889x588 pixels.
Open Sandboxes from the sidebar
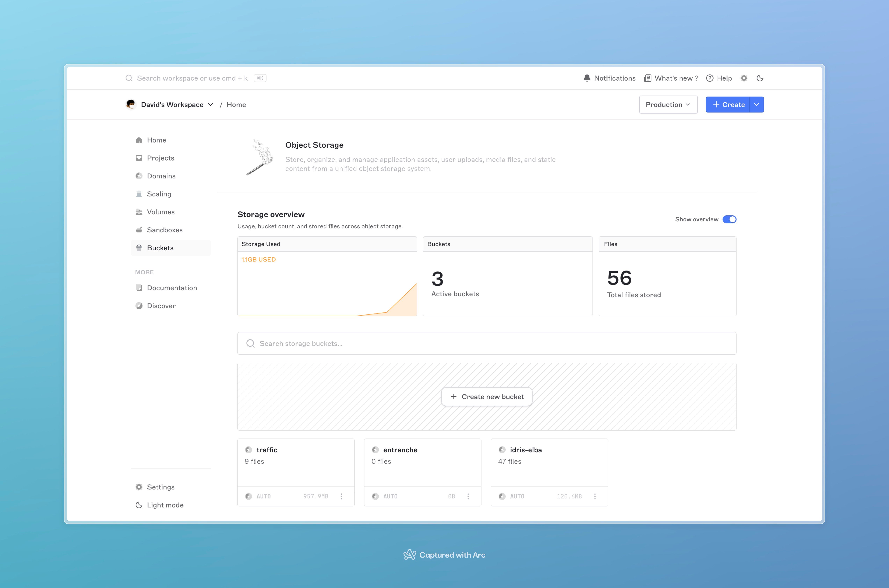pyautogui.click(x=171, y=230)
